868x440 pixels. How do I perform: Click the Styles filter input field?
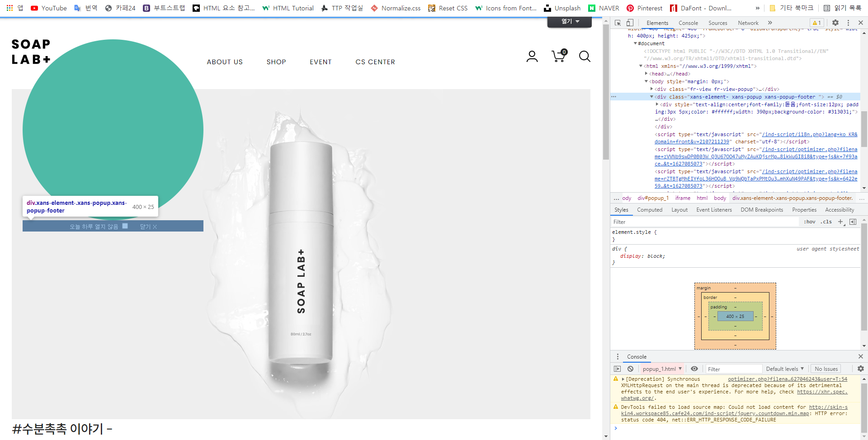tap(705, 222)
